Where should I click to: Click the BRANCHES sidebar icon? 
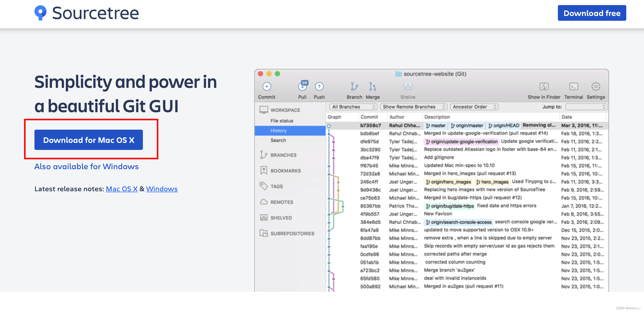264,155
